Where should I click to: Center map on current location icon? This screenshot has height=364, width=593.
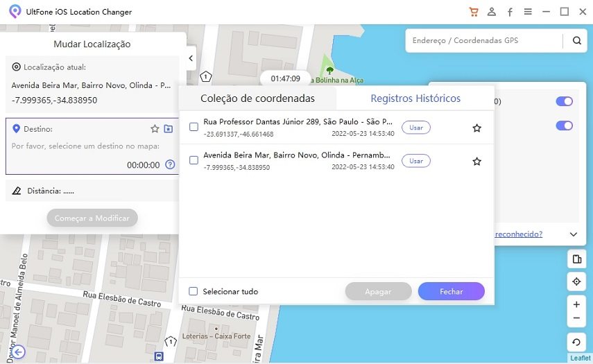click(x=577, y=281)
